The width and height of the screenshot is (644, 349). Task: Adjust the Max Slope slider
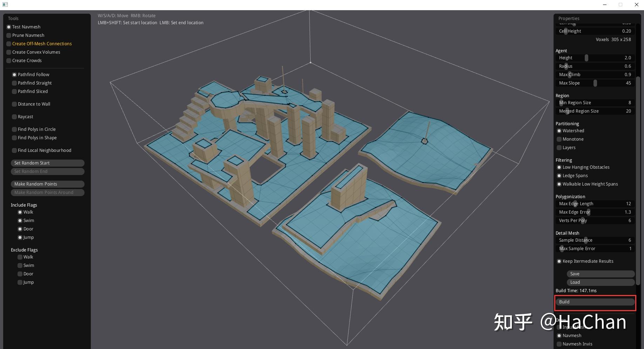[595, 83]
